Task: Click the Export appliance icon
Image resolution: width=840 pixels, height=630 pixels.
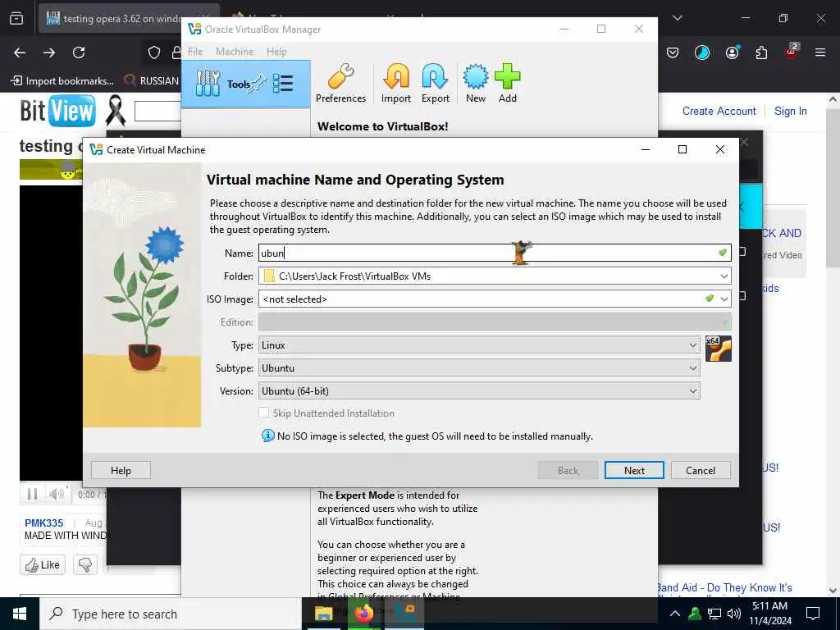Action: (435, 76)
